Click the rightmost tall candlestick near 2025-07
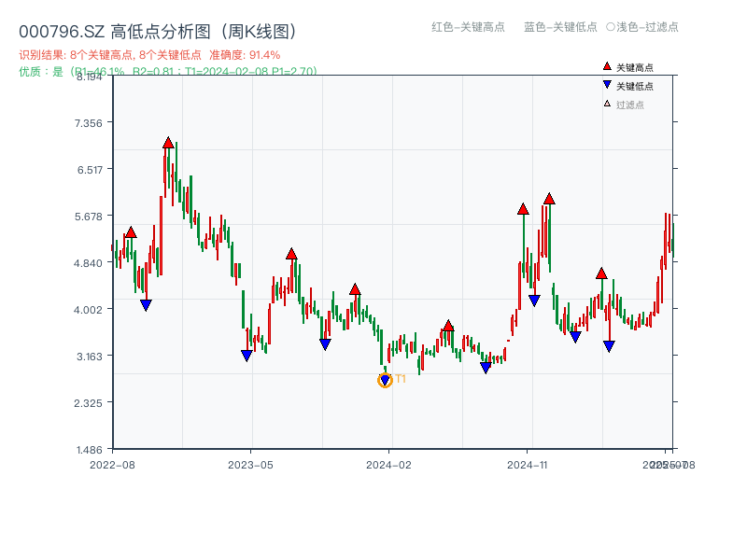 click(665, 243)
